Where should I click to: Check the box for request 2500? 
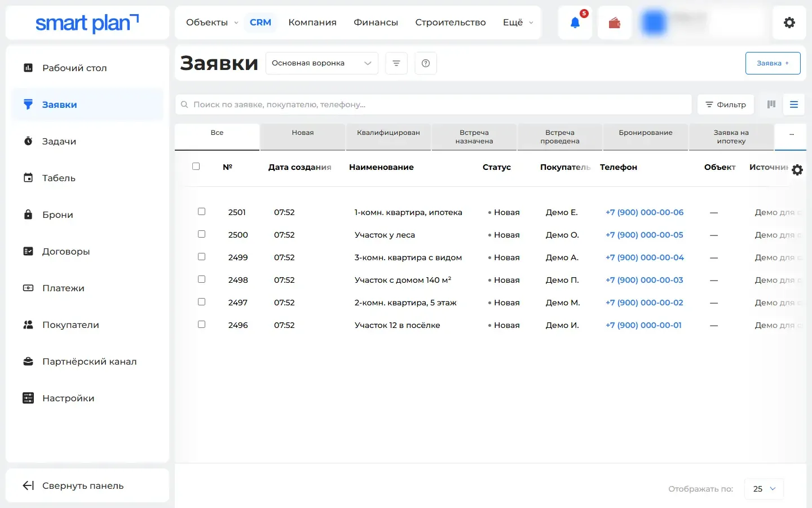(201, 234)
